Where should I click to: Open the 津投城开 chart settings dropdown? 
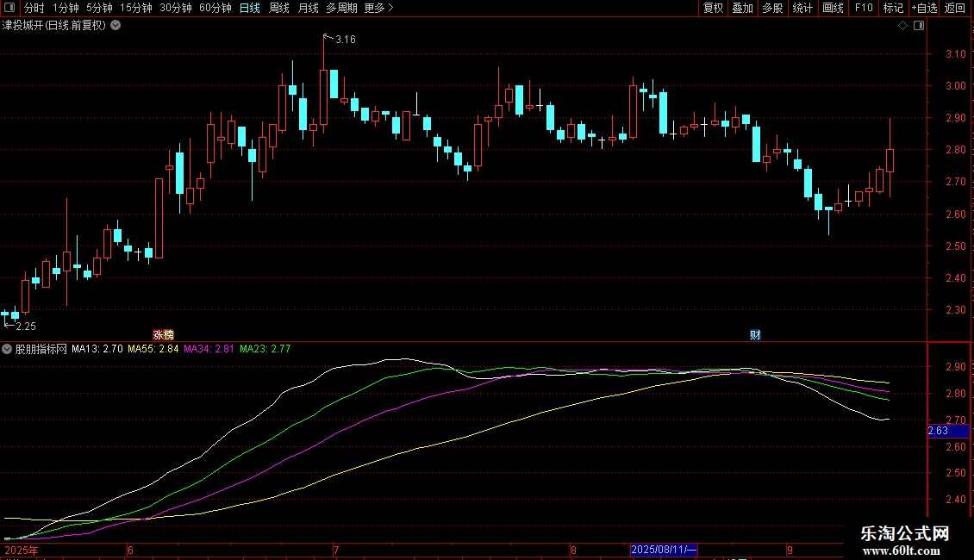click(x=116, y=26)
